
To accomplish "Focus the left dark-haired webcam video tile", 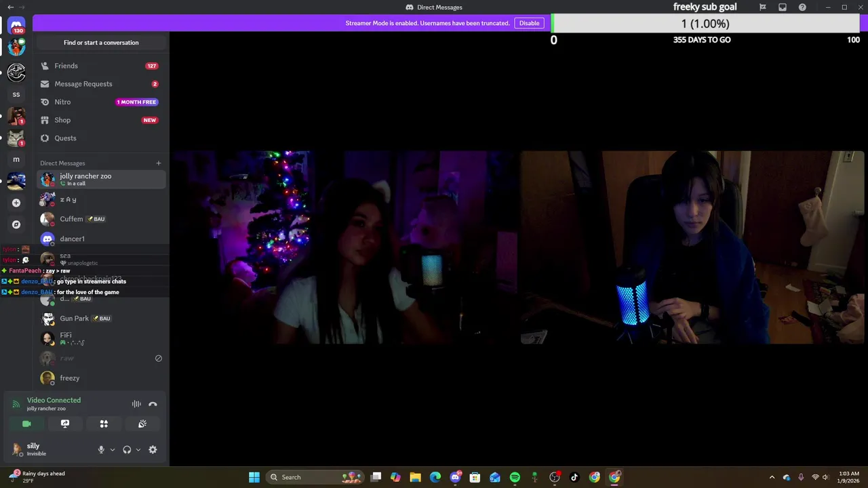I will click(344, 247).
